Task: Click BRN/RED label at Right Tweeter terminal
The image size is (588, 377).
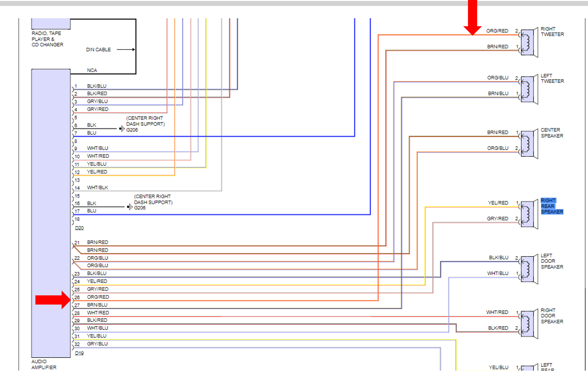Action: (497, 46)
